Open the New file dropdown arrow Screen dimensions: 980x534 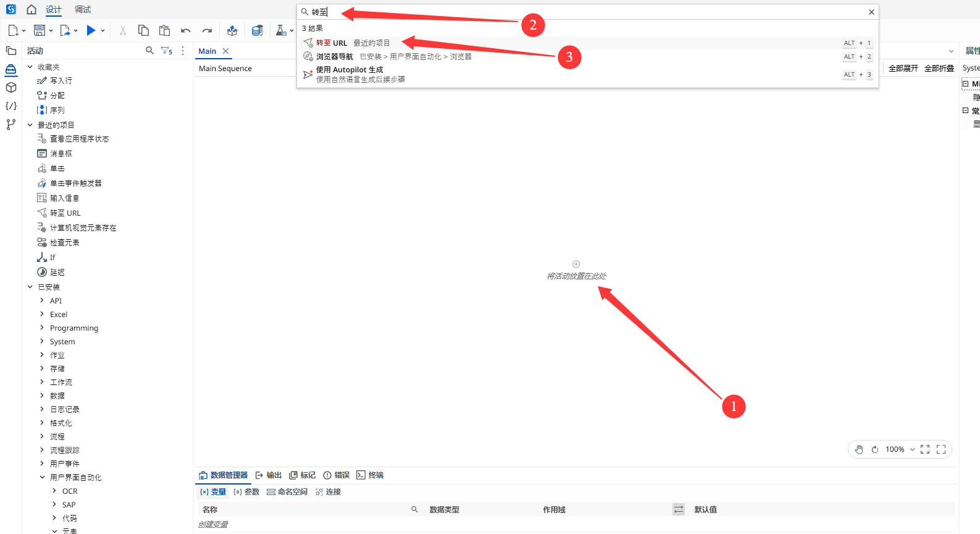tap(23, 30)
